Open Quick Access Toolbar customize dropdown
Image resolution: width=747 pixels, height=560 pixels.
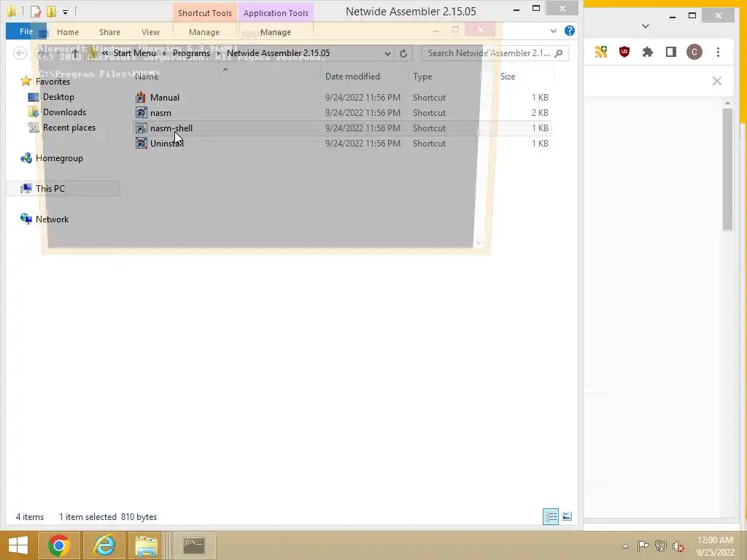point(65,12)
